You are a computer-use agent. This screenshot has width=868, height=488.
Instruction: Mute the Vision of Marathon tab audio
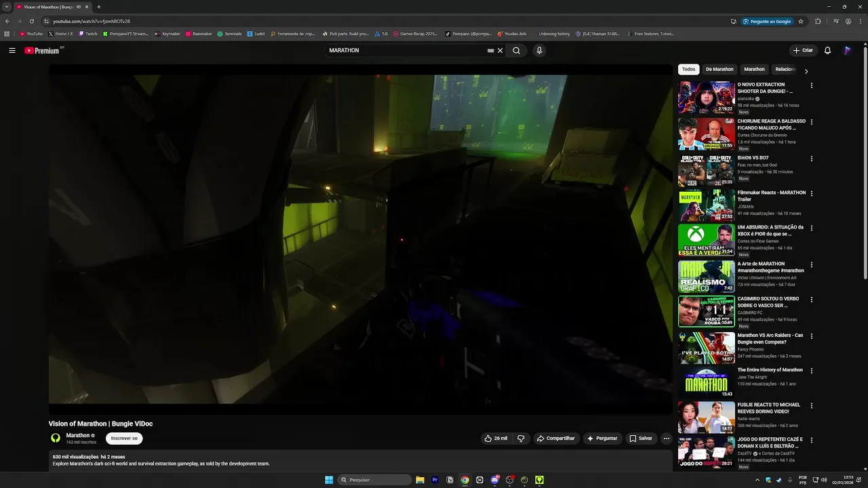[x=79, y=7]
